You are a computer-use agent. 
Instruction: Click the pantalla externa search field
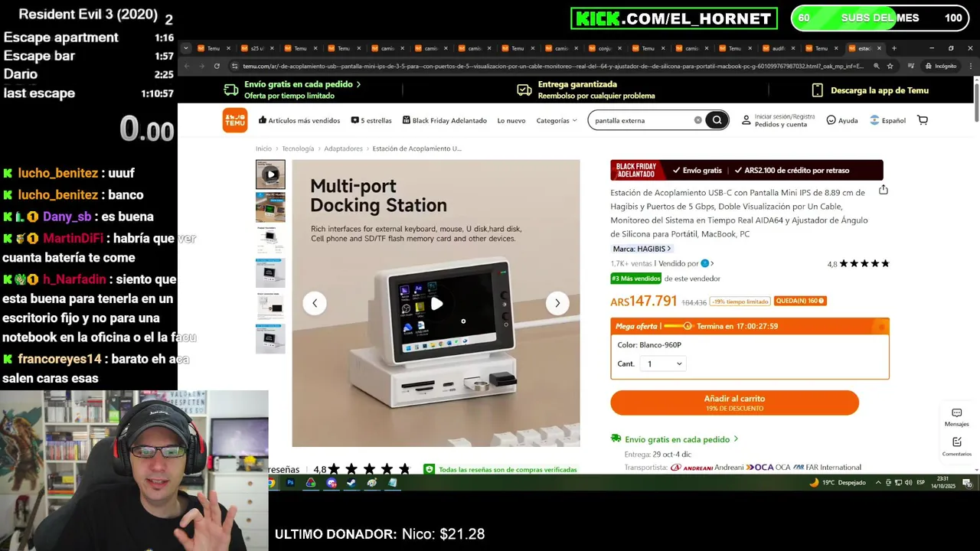point(643,120)
